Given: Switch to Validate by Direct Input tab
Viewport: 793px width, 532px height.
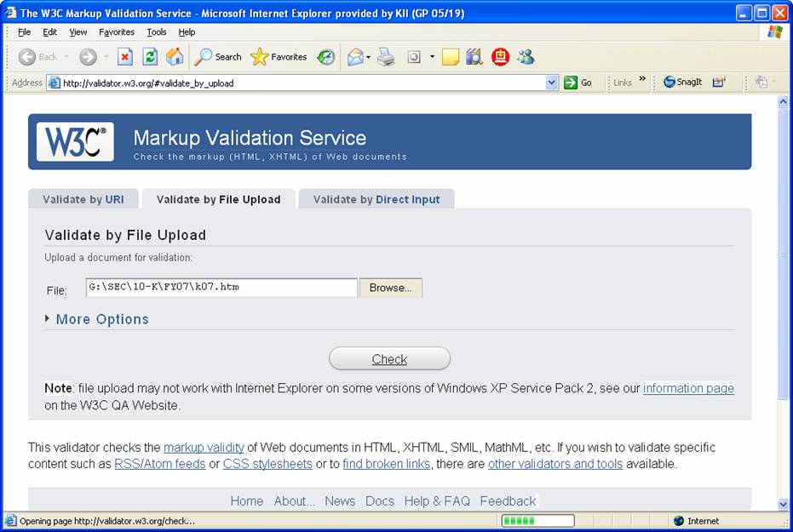Looking at the screenshot, I should click(376, 199).
